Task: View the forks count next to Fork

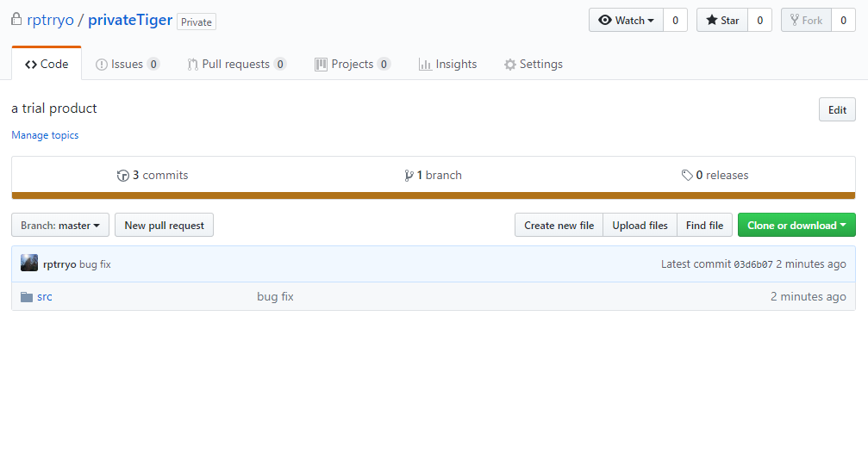Action: [844, 21]
